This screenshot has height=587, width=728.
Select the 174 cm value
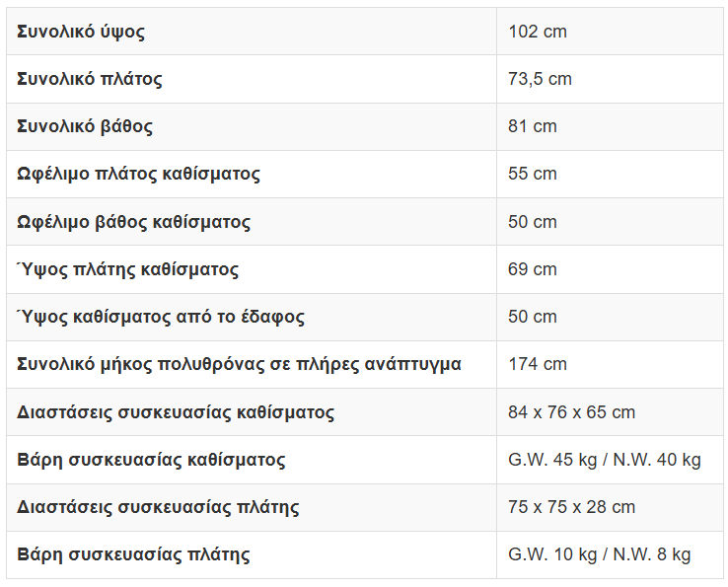point(538,364)
